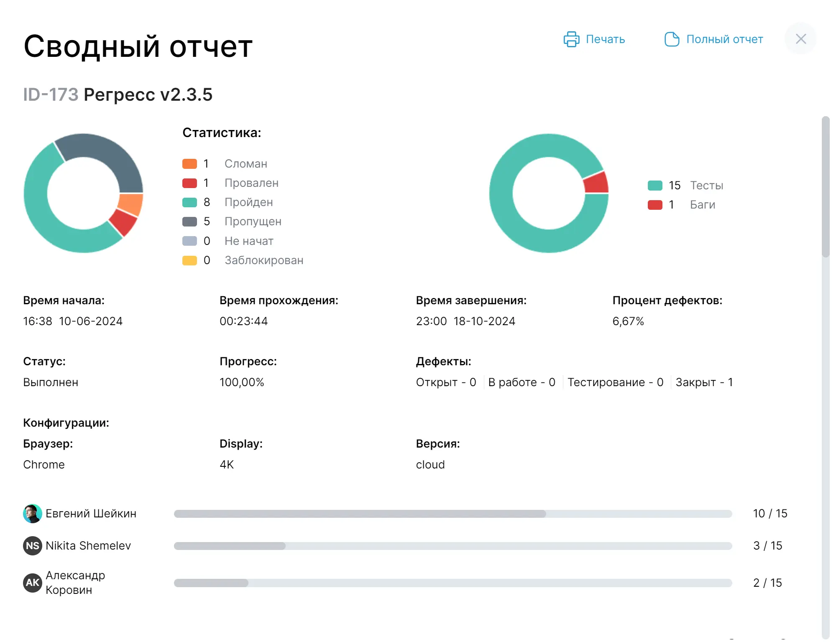Click the teal Тесты legend marker
The image size is (836, 644).
click(x=655, y=185)
